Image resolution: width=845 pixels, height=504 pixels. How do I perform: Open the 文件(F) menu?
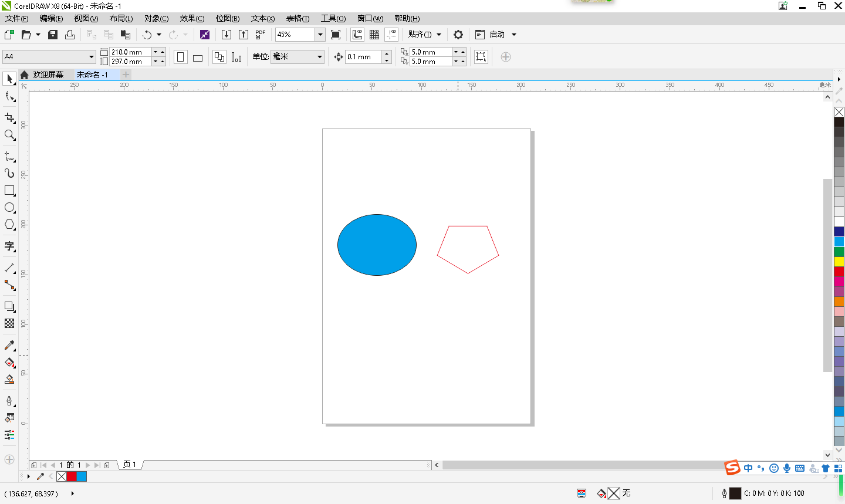click(17, 19)
